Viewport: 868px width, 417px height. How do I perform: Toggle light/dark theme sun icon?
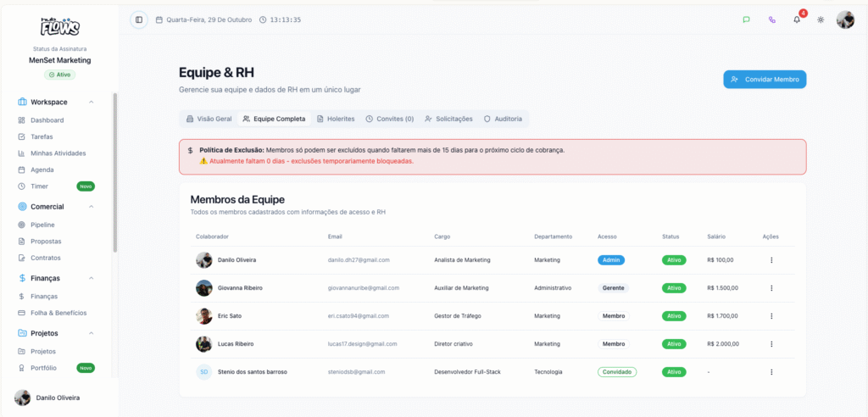click(821, 20)
